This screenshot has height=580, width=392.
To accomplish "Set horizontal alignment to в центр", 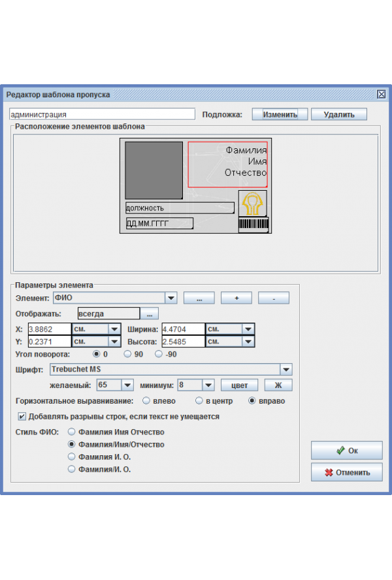I will coord(201,400).
